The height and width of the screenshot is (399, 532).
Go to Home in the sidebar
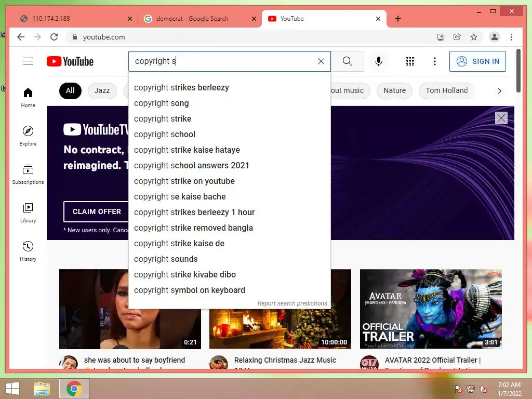tap(28, 97)
